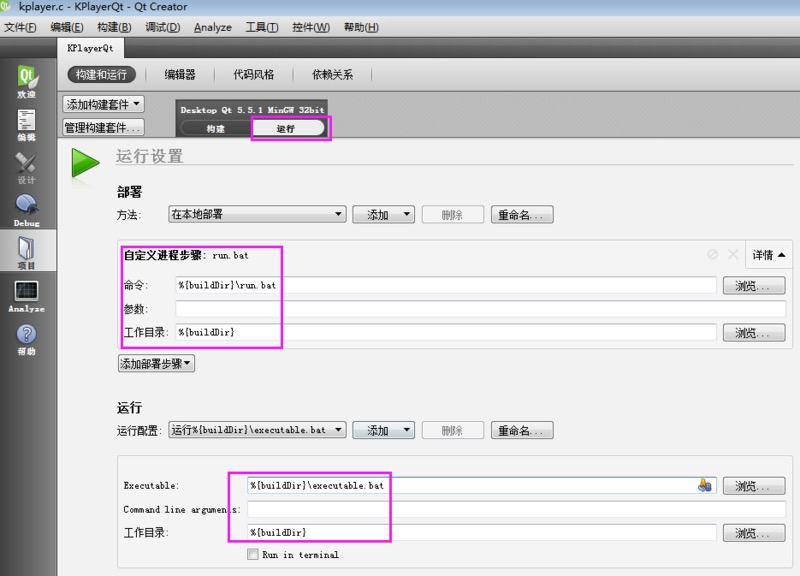
Task: Expand the 添加部署步骤 dropdown
Action: tap(156, 364)
